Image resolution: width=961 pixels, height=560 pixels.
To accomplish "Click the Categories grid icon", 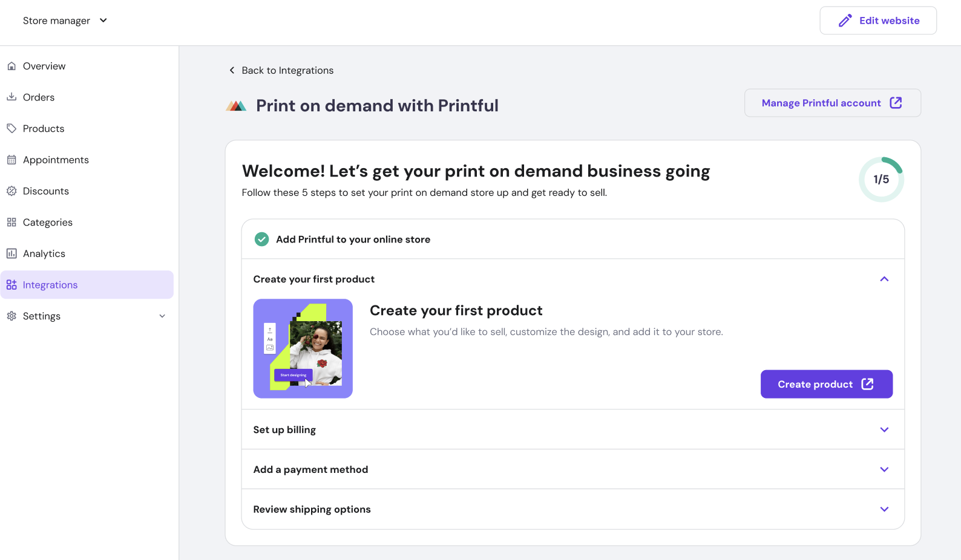I will coord(11,222).
